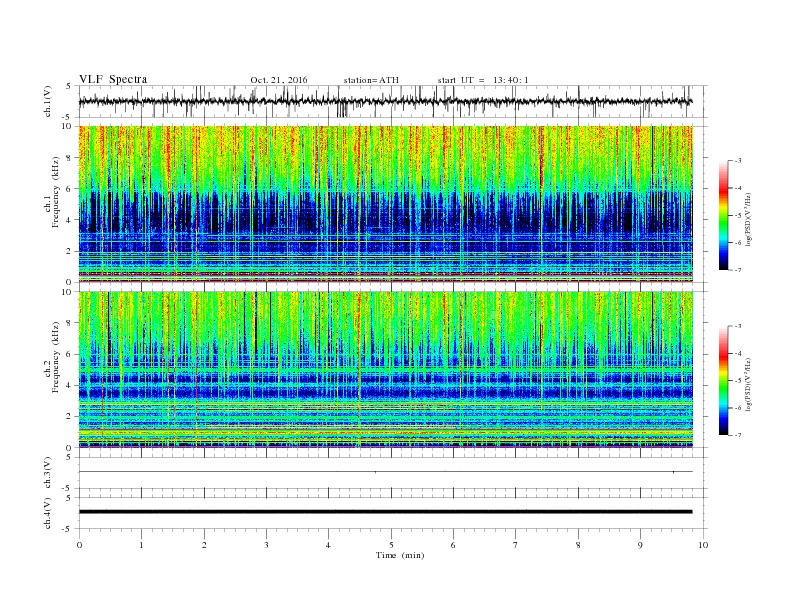Click the "station=ATH" header label
This screenshot has height=612, width=792.
(x=371, y=80)
